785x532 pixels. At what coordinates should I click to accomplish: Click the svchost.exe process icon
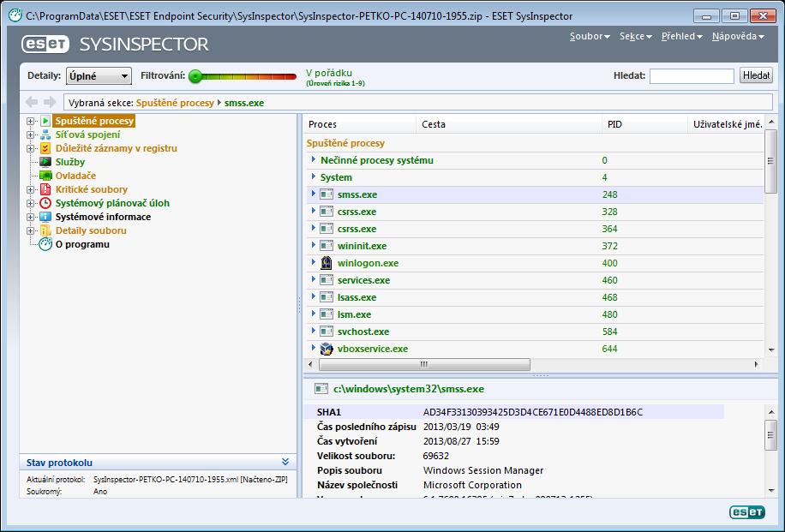(x=327, y=332)
